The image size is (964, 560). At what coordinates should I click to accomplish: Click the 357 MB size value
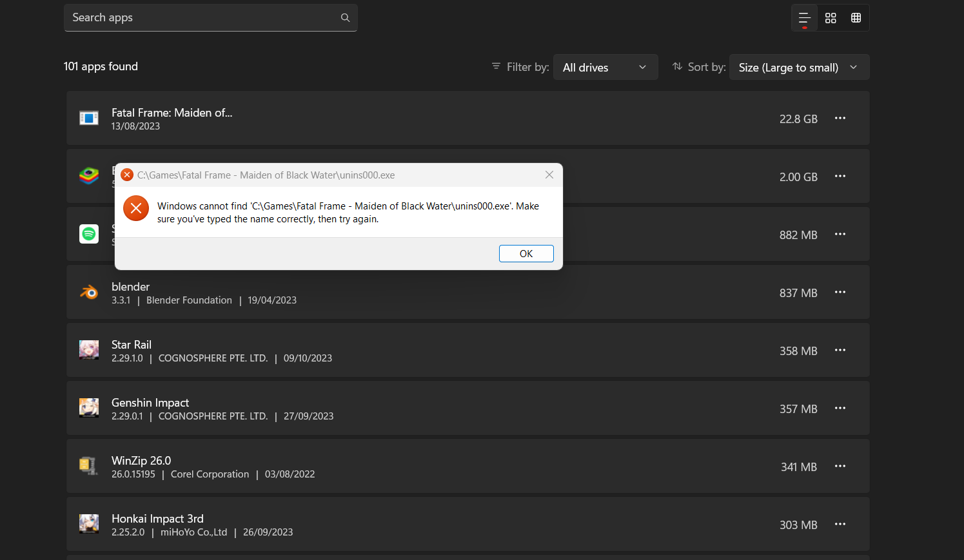[x=798, y=409]
